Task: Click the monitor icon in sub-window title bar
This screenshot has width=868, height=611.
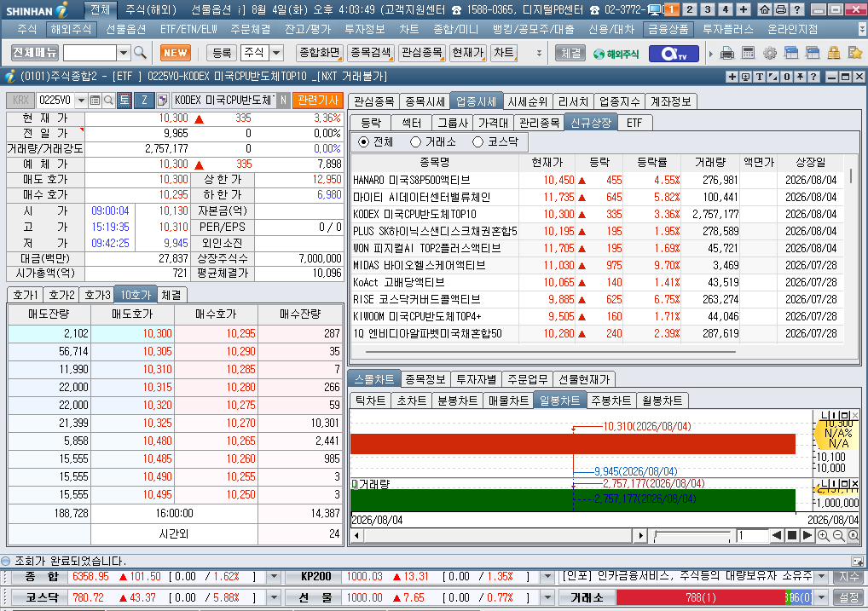Action: pyautogui.click(x=746, y=77)
